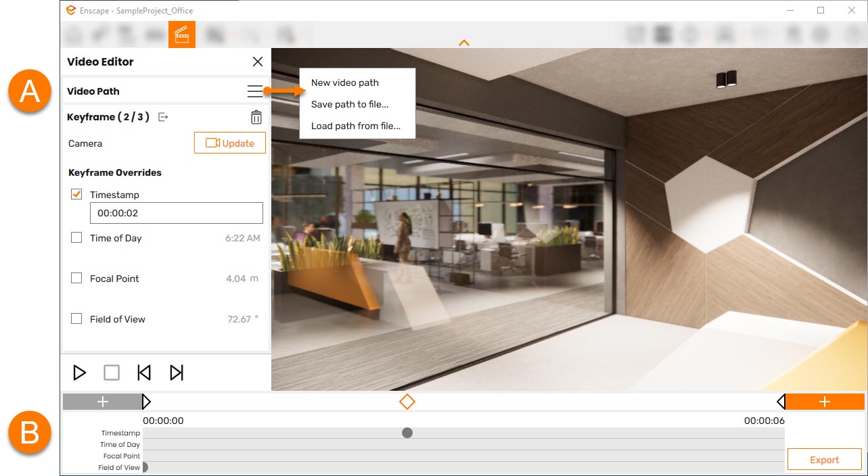Open the Video Editor clapperboard tool
This screenshot has width=868, height=476.
click(x=181, y=34)
